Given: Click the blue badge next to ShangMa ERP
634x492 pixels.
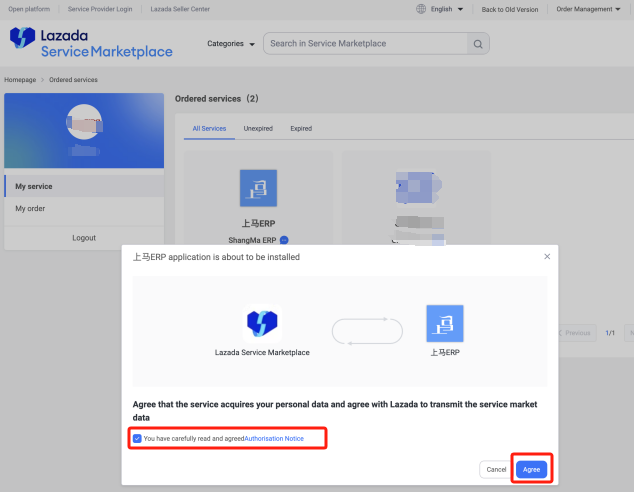Looking at the screenshot, I should point(284,240).
